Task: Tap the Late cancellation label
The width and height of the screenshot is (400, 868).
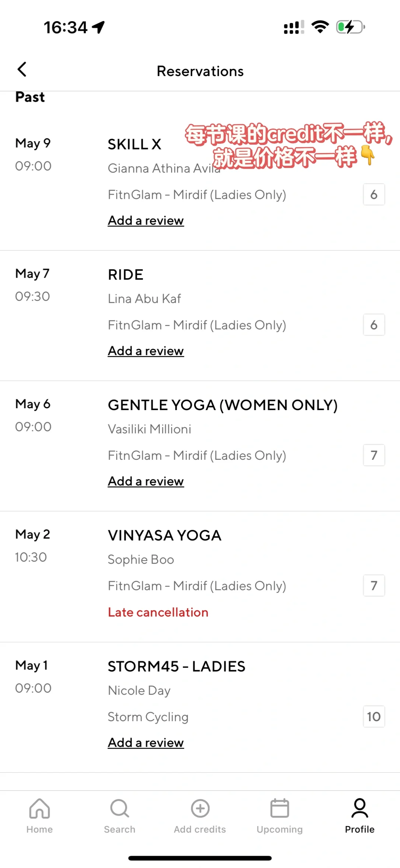Action: click(x=158, y=612)
